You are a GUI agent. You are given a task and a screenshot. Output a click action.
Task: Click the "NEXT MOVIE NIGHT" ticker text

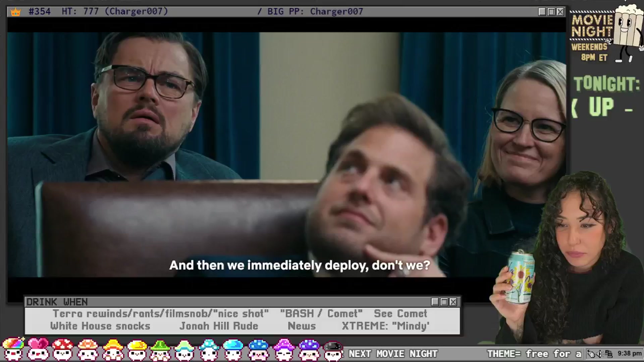[393, 354]
